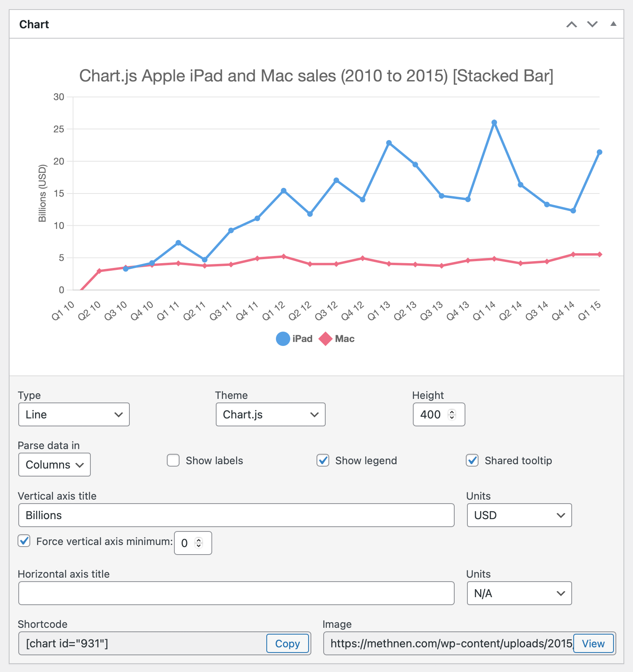633x672 pixels.
Task: Open the horizontal axis Units N/A dropdown
Action: click(519, 593)
